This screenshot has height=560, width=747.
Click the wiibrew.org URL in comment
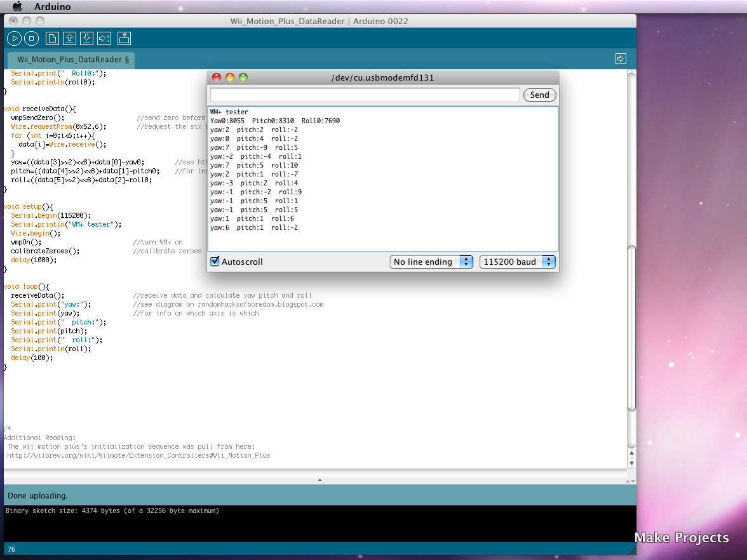pos(138,455)
